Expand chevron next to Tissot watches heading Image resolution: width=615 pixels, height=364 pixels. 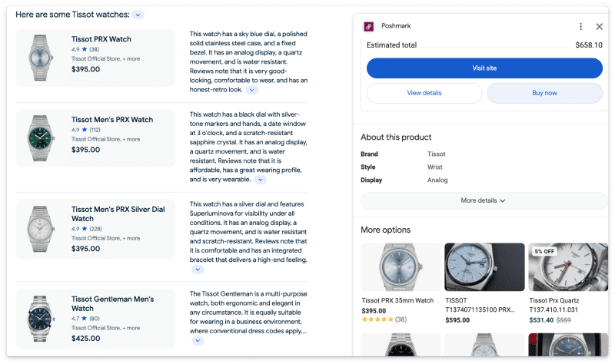[x=137, y=15]
